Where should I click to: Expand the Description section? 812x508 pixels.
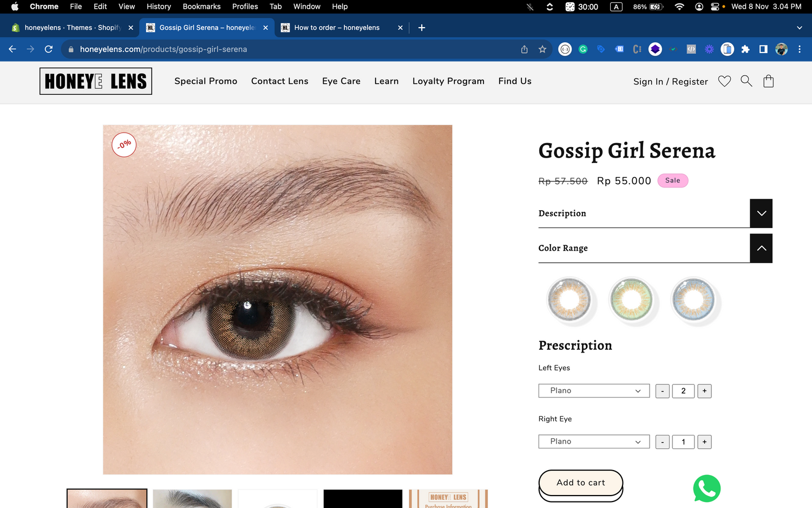761,213
